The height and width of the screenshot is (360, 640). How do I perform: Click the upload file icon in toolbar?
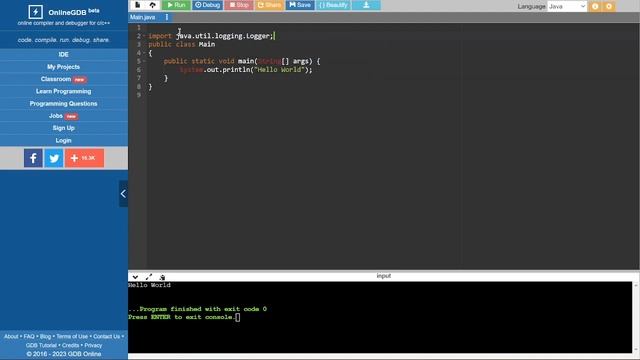click(152, 5)
